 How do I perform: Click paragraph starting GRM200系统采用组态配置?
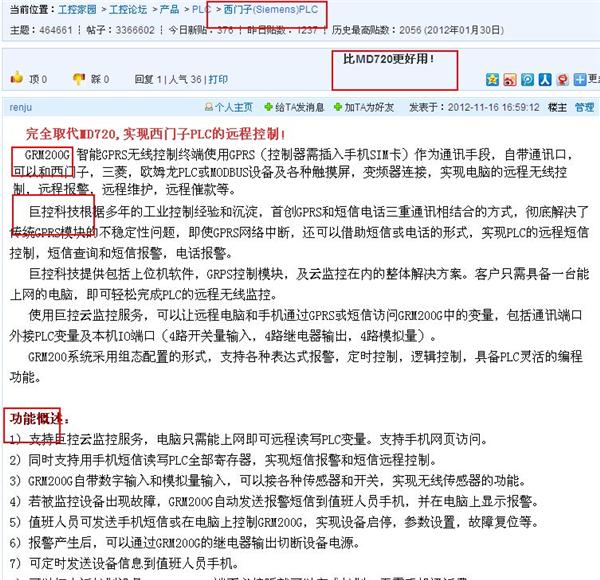pyautogui.click(x=297, y=367)
